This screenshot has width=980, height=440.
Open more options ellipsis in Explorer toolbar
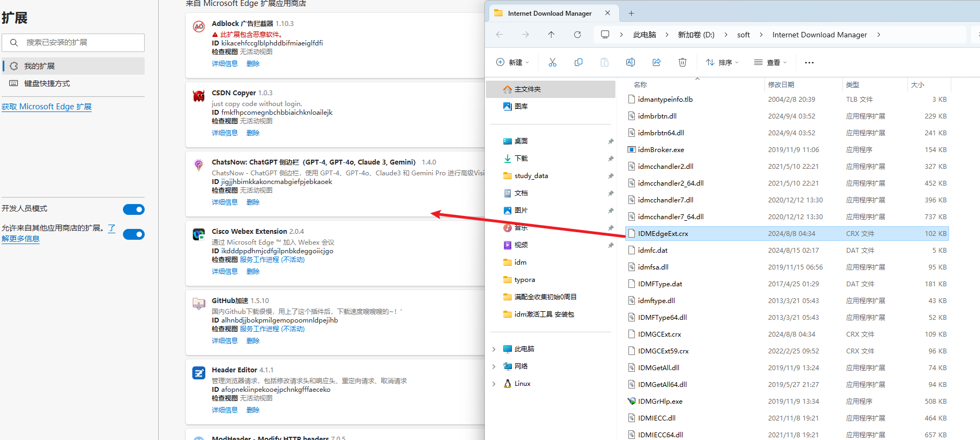point(809,62)
